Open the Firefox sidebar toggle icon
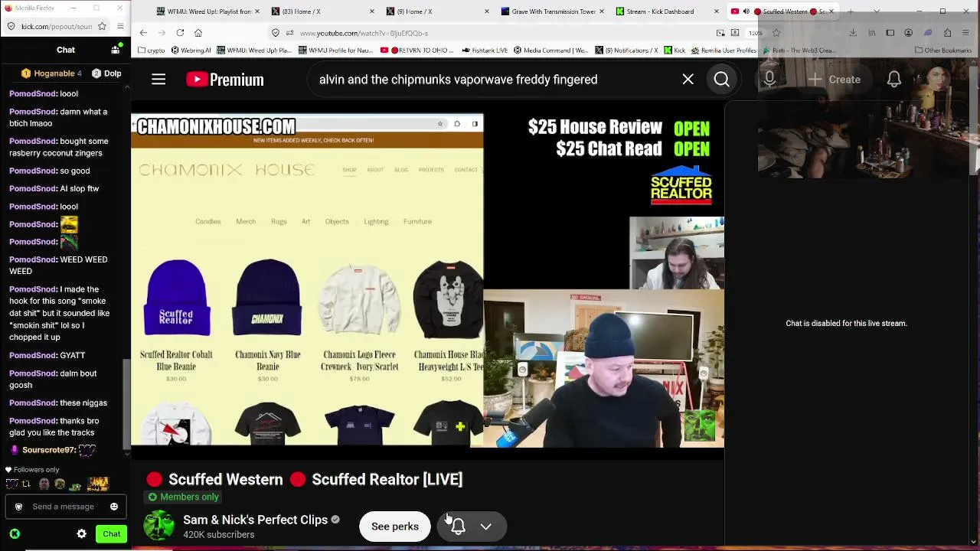This screenshot has height=551, width=980. pos(890,33)
